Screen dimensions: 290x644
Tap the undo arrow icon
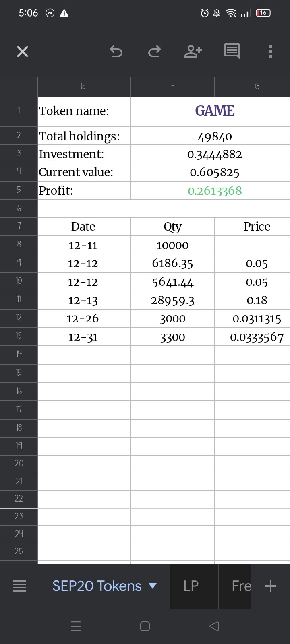pos(116,52)
